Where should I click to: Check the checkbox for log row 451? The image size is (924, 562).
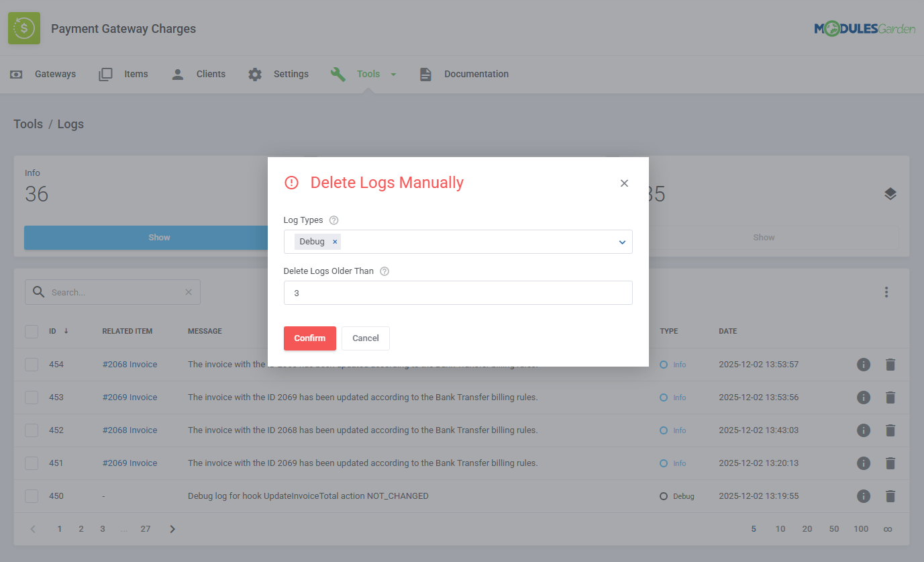[32, 463]
